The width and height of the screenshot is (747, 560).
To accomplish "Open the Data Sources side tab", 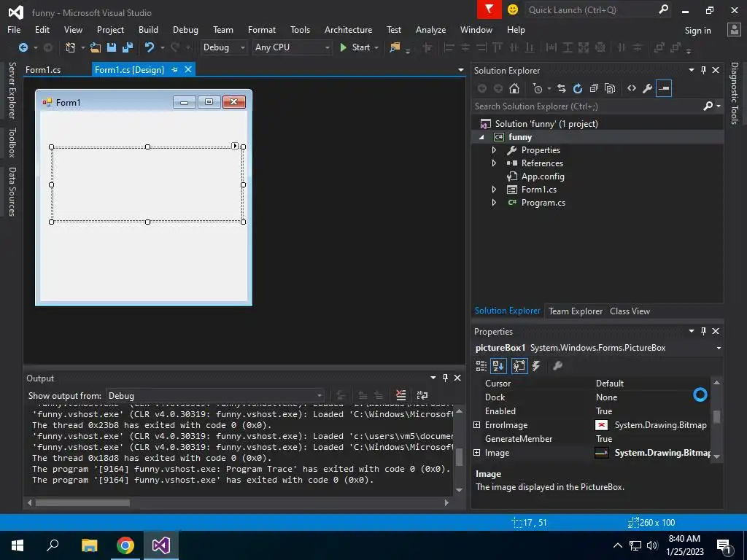I will pos(12,192).
